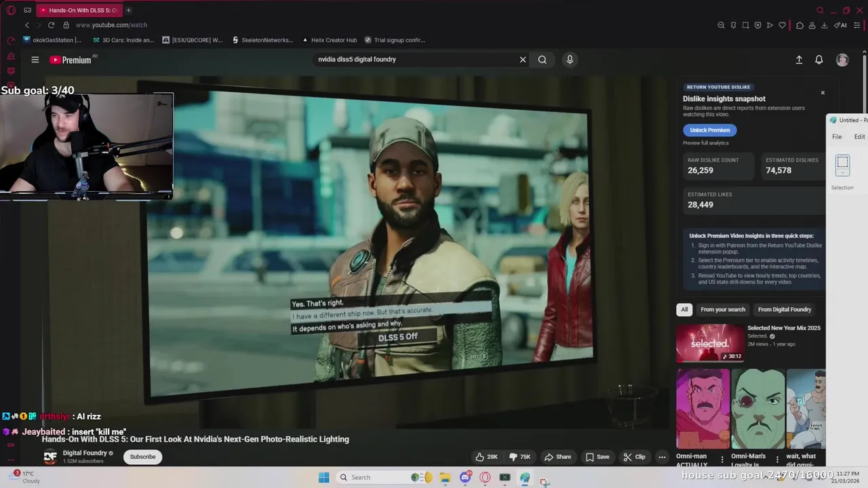
Task: Search tabs with top-right magnifier icon
Action: click(820, 10)
